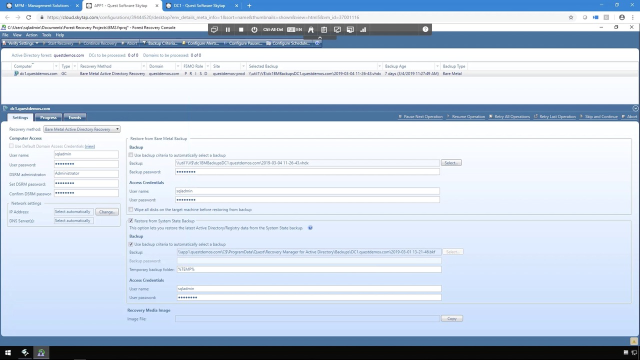This screenshot has width=640, height=360.
Task: Click the browser back arrow
Action: click(7, 17)
